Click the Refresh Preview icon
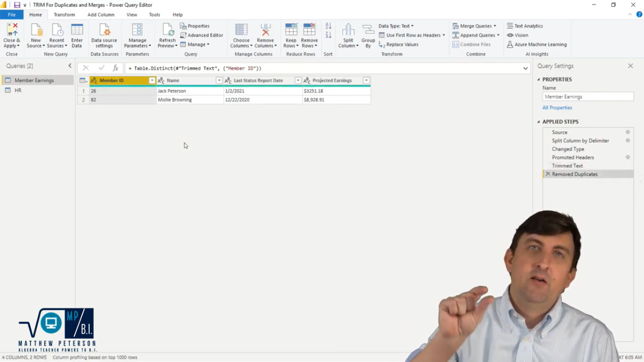The height and width of the screenshot is (362, 644). [x=167, y=30]
